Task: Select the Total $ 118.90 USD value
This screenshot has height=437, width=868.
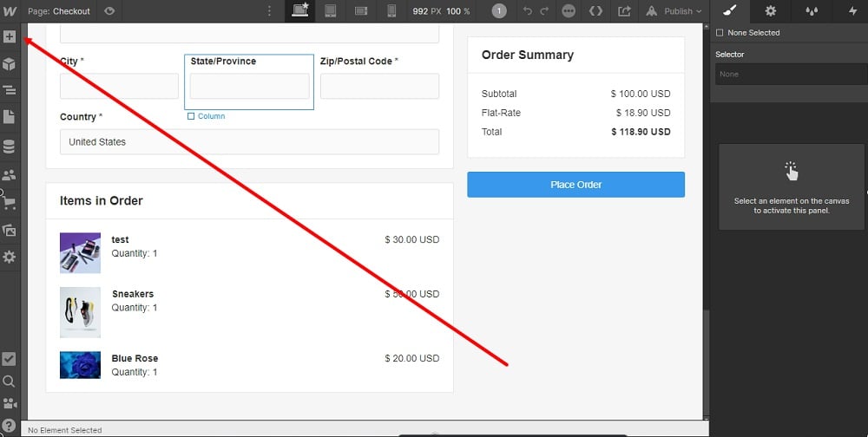Action: point(641,132)
